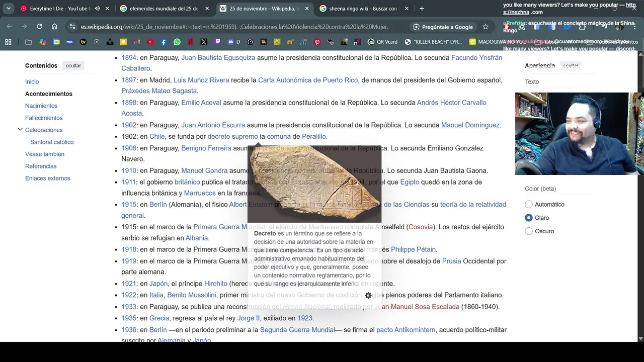Open the MAL bookmark
This screenshot has width=644, height=362.
pyautogui.click(x=69, y=42)
